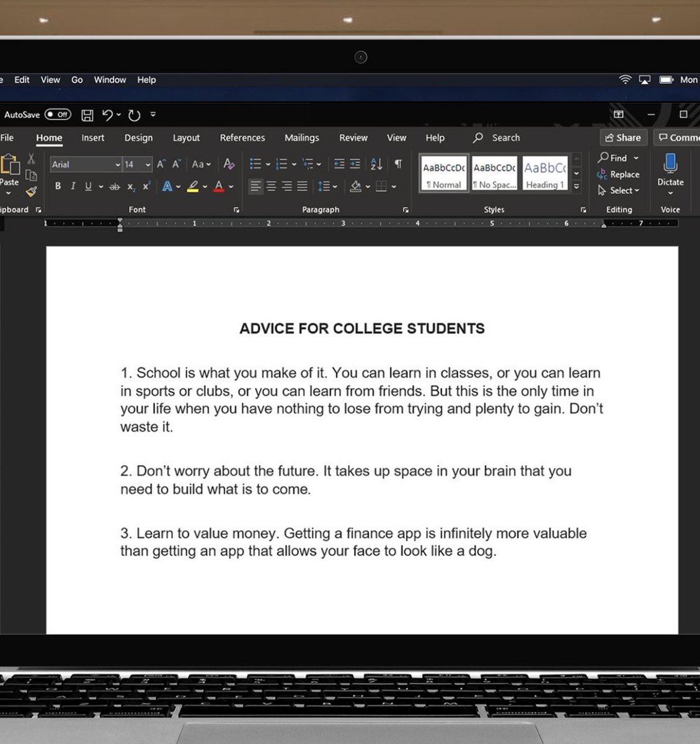Viewport: 700px width, 744px height.
Task: Apply the No Spacing style
Action: [494, 174]
